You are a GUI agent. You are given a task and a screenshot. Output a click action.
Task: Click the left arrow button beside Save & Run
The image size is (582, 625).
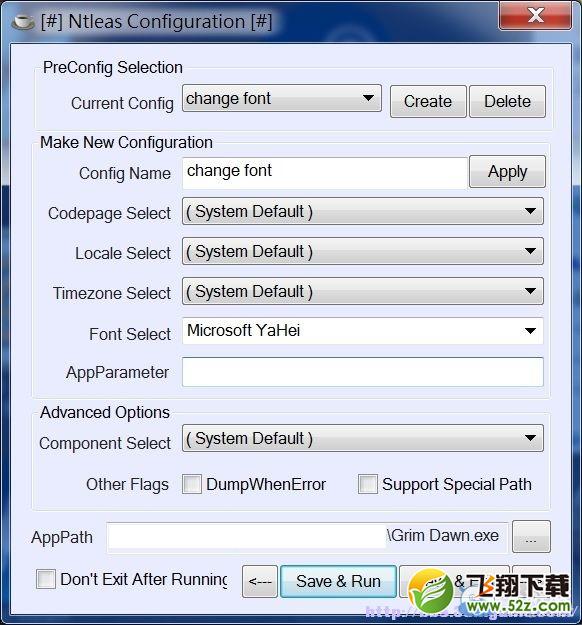(260, 581)
